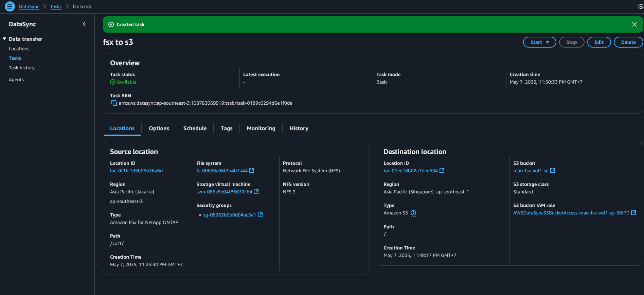Open Tasks in the sidebar

tap(15, 58)
